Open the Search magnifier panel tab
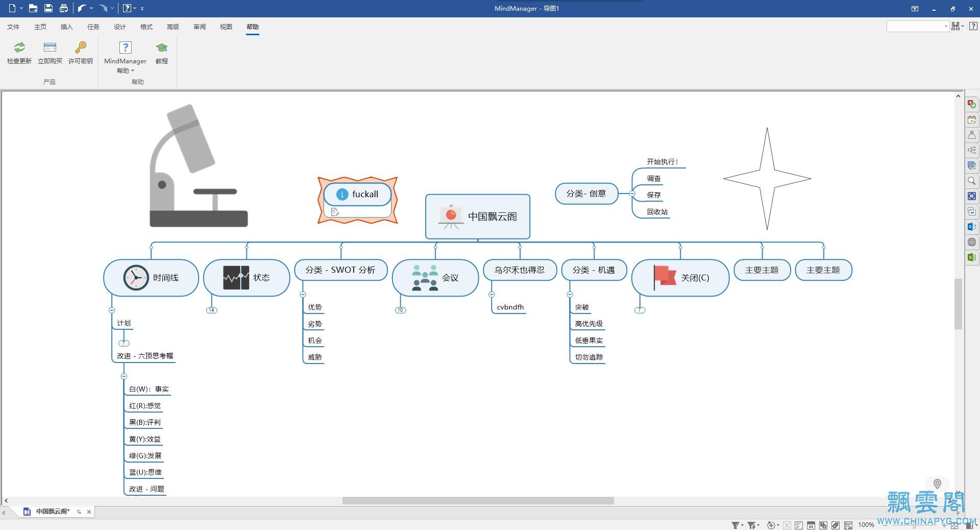The width and height of the screenshot is (980, 530). click(972, 181)
